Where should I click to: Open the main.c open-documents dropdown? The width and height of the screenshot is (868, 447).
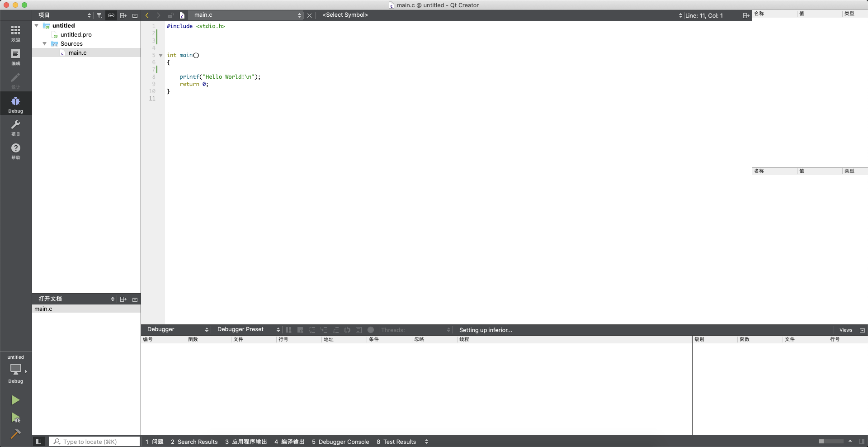point(245,15)
